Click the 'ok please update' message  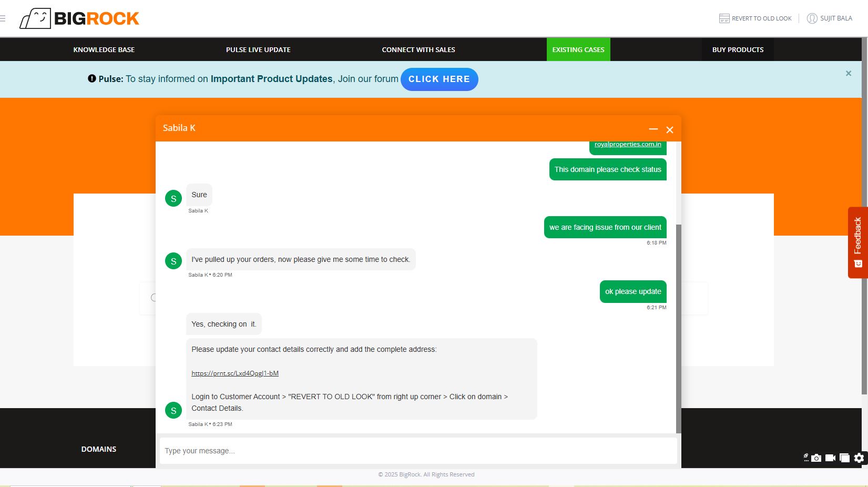633,291
